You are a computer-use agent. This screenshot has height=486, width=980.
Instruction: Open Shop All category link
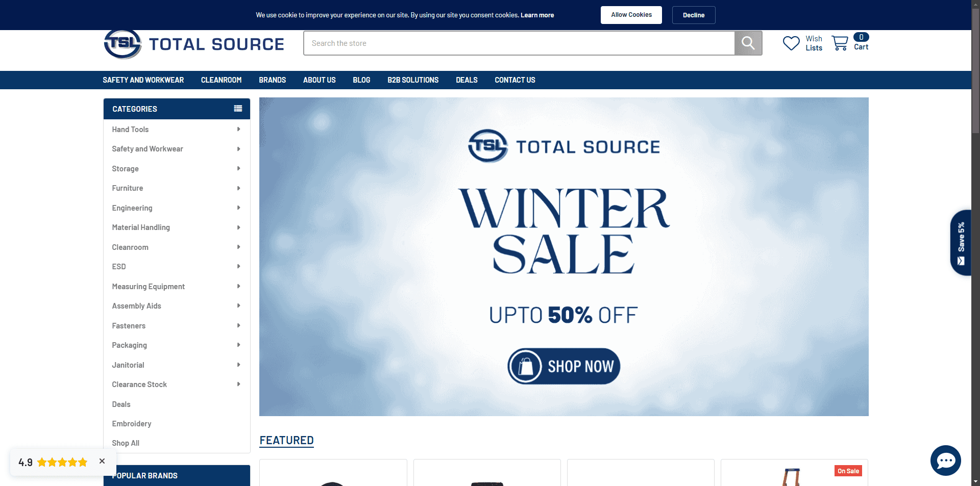coord(126,443)
